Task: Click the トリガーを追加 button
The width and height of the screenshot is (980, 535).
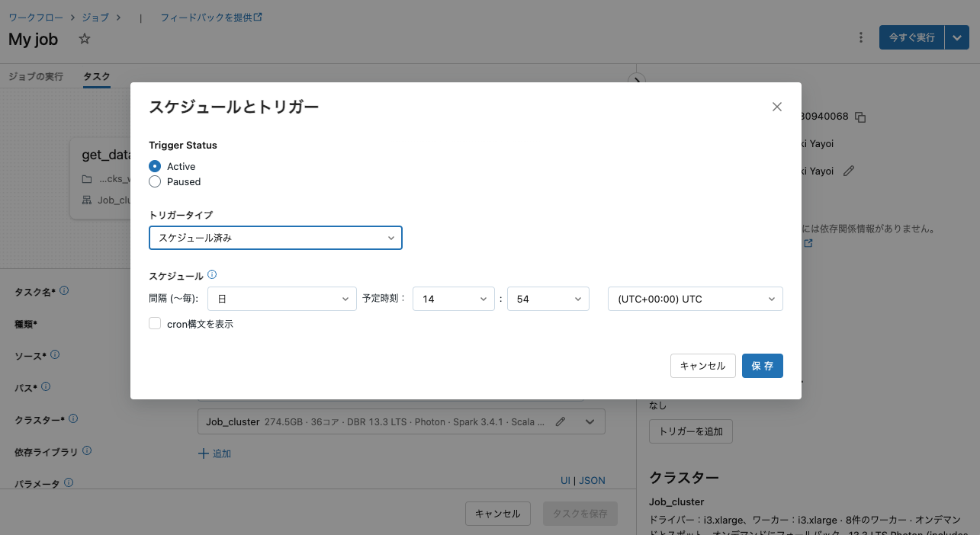Action: pyautogui.click(x=690, y=431)
